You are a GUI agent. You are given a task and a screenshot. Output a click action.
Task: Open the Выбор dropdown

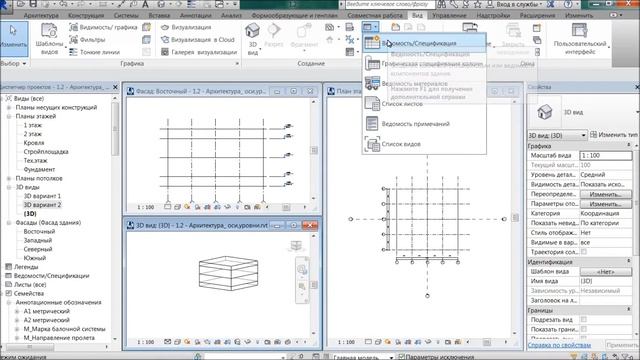pyautogui.click(x=13, y=64)
